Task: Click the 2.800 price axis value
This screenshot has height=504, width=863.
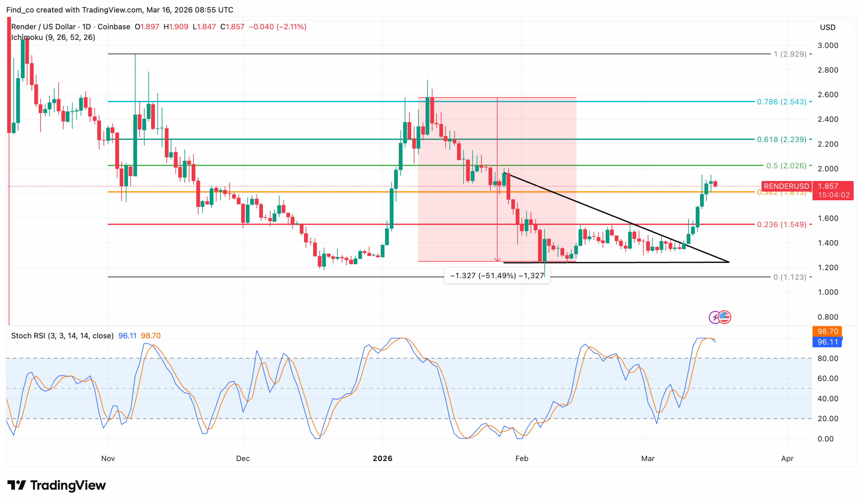Action: tap(828, 70)
